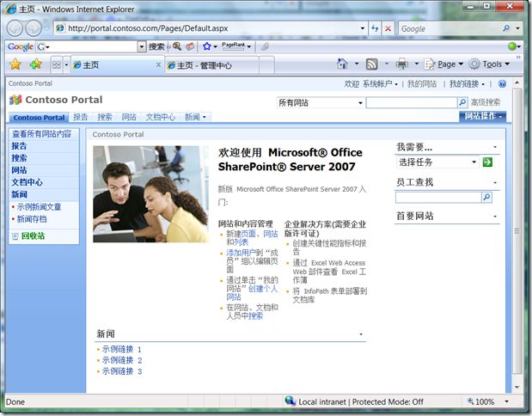The image size is (532, 416).
Task: Click the 添加用户 link
Action: (x=242, y=253)
